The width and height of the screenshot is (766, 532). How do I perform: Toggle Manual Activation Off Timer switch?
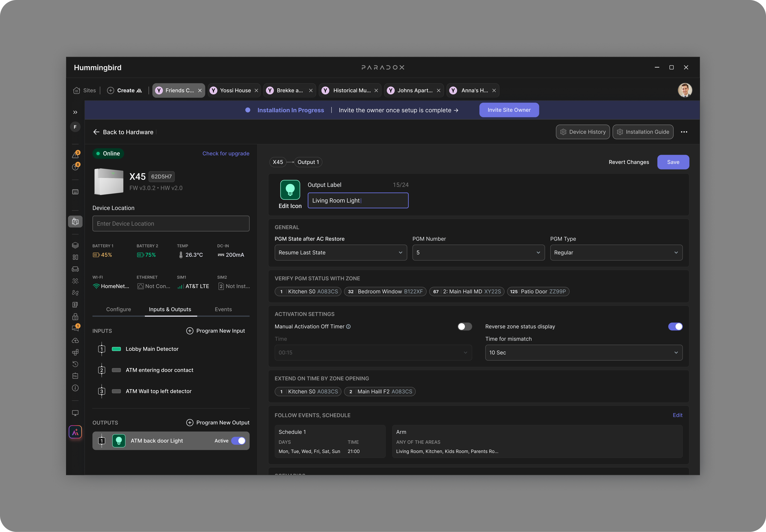[x=465, y=327]
